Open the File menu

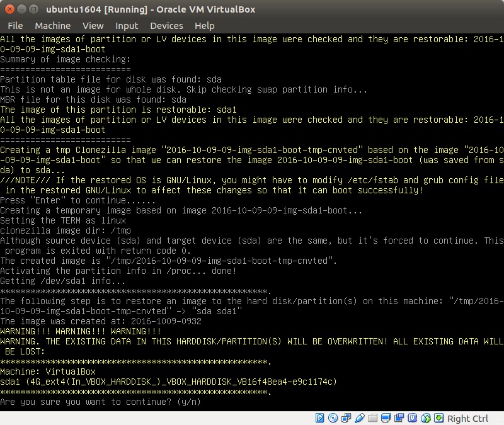15,26
